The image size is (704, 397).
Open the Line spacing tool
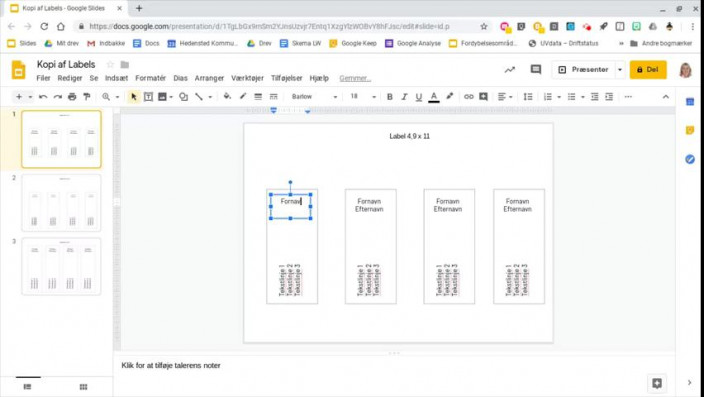528,97
